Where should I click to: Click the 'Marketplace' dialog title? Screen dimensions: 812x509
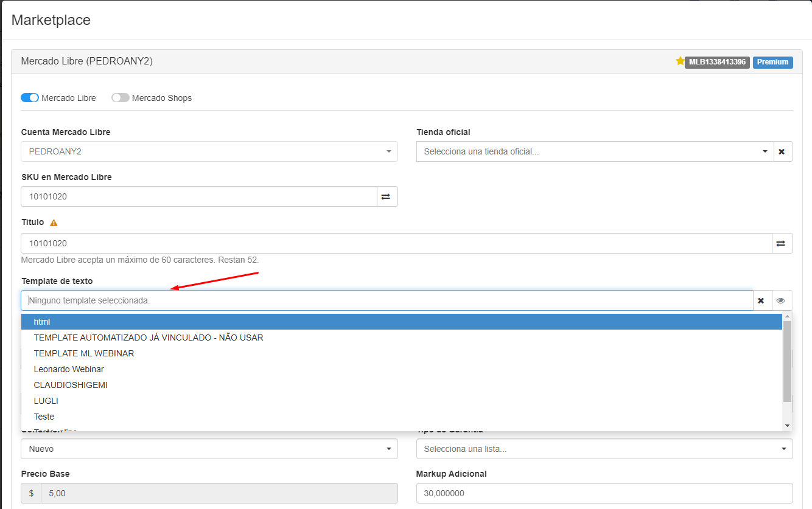click(x=51, y=20)
